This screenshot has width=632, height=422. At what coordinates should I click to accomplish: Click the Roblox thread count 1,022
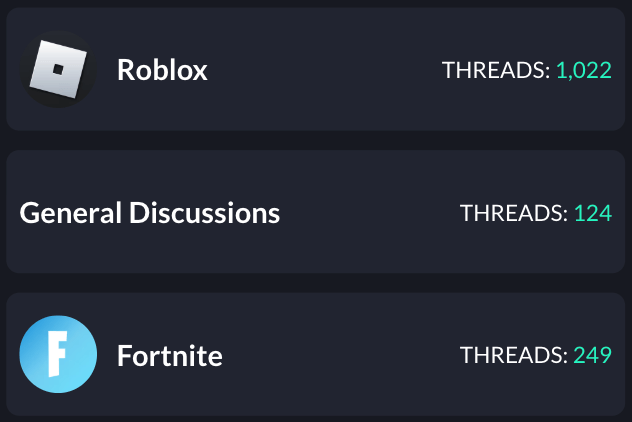[x=583, y=70]
